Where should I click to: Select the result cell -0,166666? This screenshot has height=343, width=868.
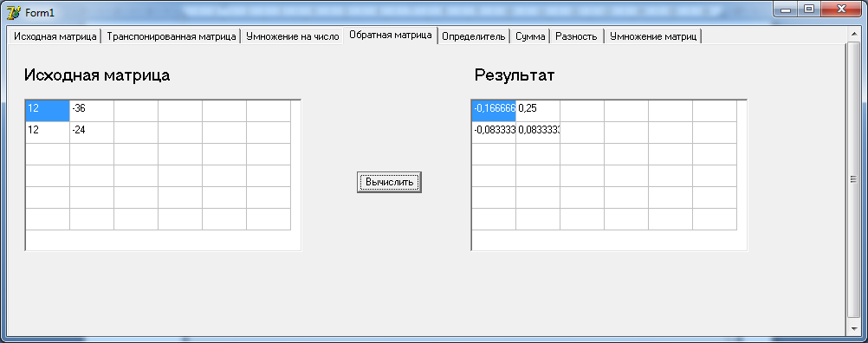tap(494, 111)
